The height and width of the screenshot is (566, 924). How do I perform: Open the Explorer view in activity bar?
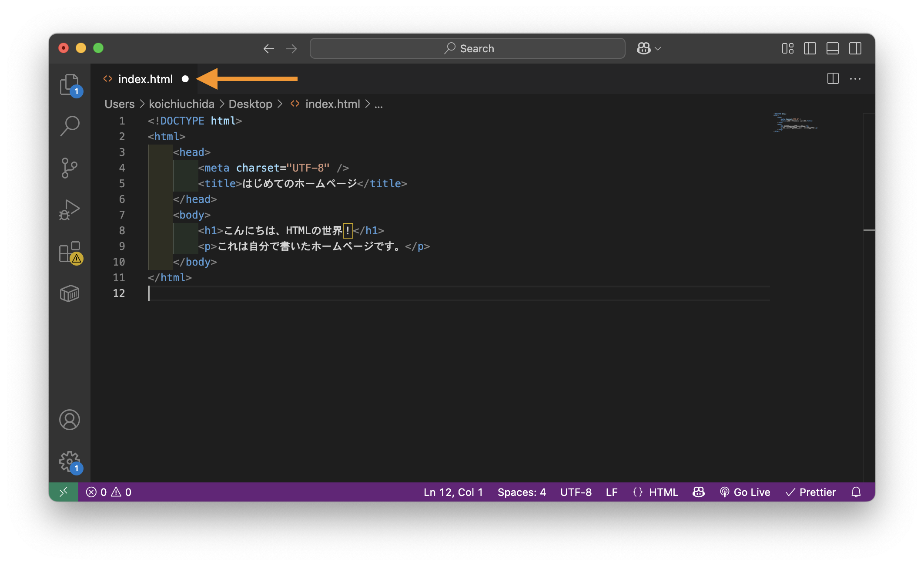70,84
